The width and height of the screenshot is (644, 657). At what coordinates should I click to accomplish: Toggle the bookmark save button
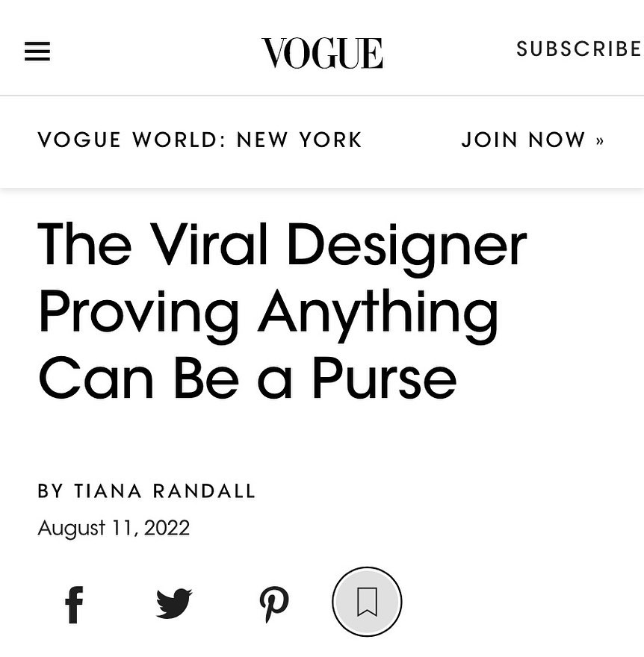click(367, 602)
